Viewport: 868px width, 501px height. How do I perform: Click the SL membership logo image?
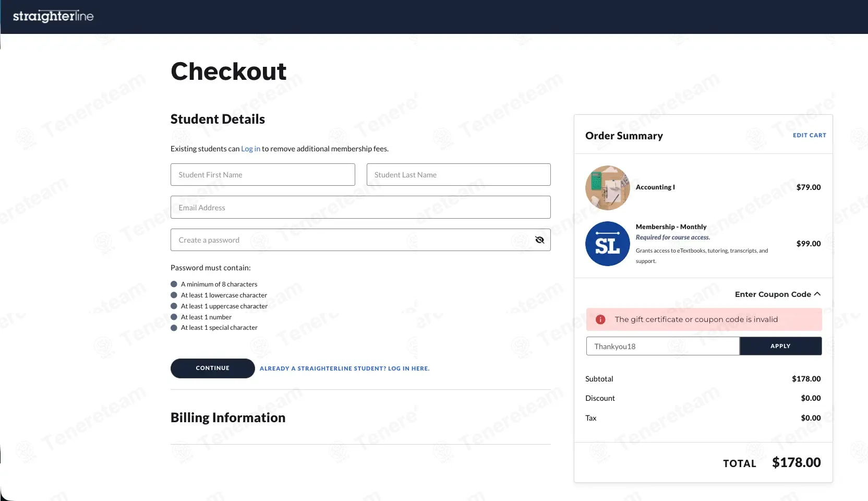608,244
